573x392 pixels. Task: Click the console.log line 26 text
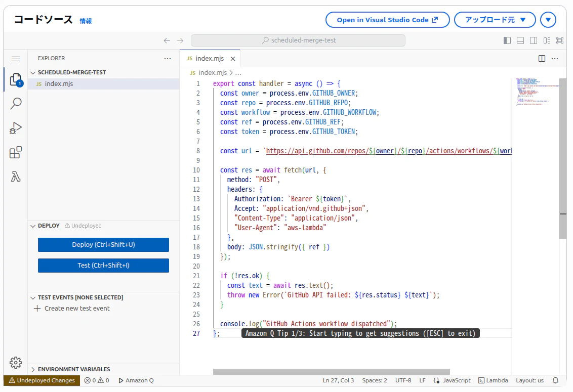pyautogui.click(x=308, y=324)
